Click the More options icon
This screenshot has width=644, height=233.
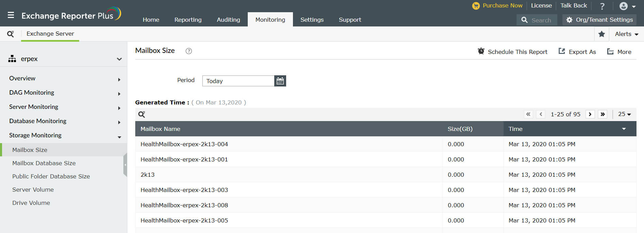(x=610, y=52)
